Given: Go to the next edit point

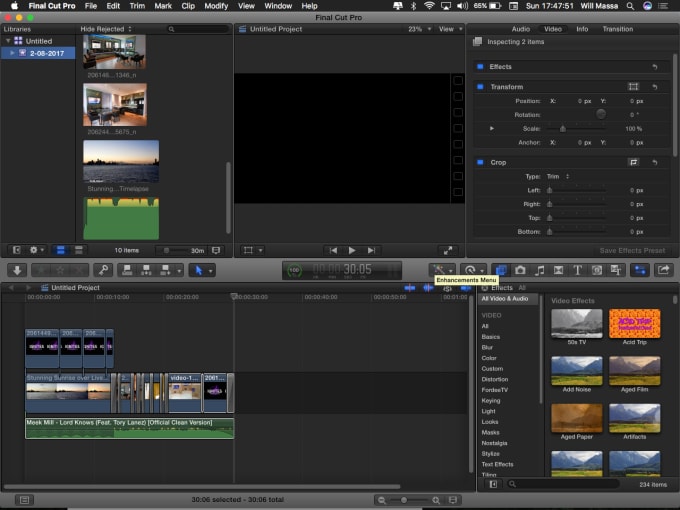Looking at the screenshot, I should click(371, 250).
